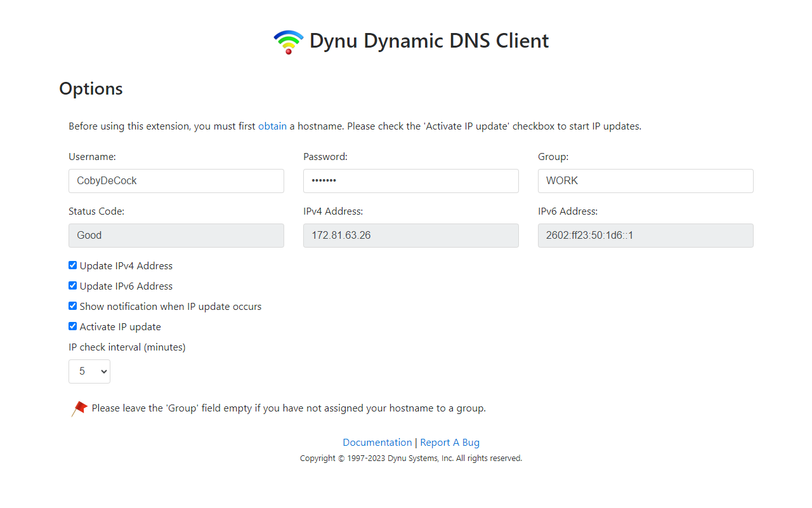Click the obtain hostname link
The width and height of the screenshot is (812, 508).
point(272,126)
